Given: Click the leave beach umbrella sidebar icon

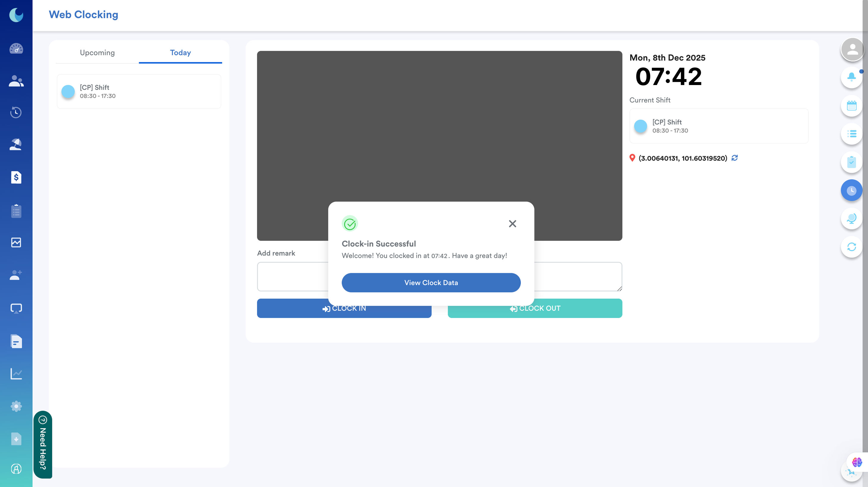Looking at the screenshot, I should click(16, 144).
